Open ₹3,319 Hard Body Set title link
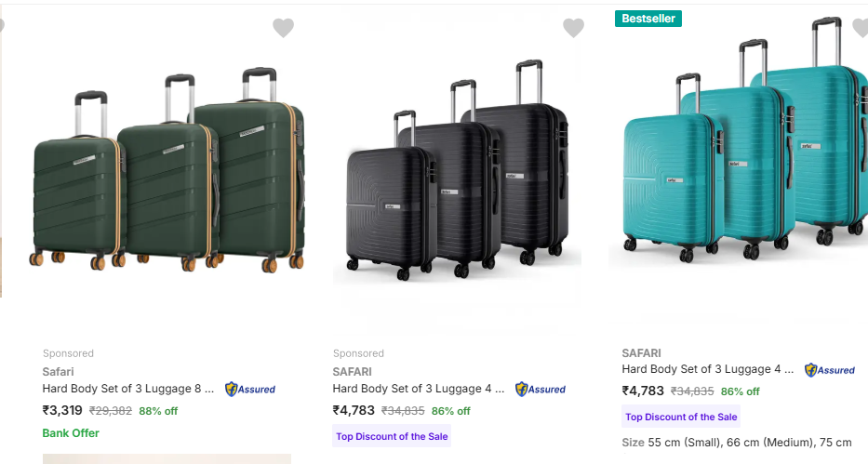The width and height of the screenshot is (868, 464). pyautogui.click(x=128, y=389)
